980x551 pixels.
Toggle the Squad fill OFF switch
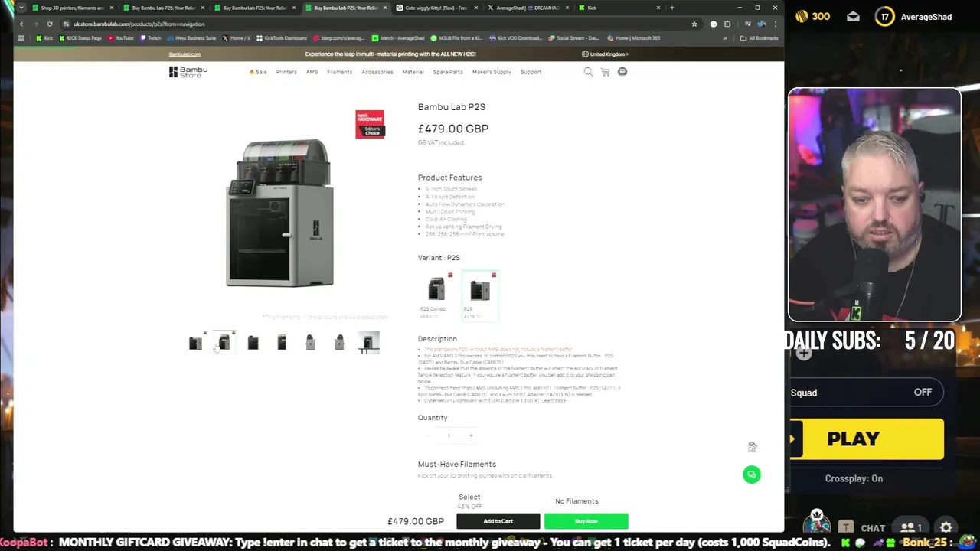tap(923, 393)
